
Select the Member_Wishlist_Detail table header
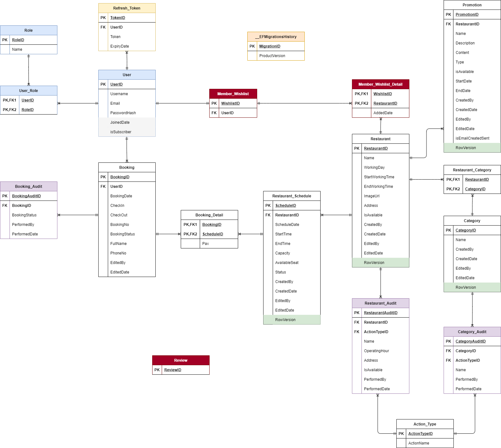(381, 84)
